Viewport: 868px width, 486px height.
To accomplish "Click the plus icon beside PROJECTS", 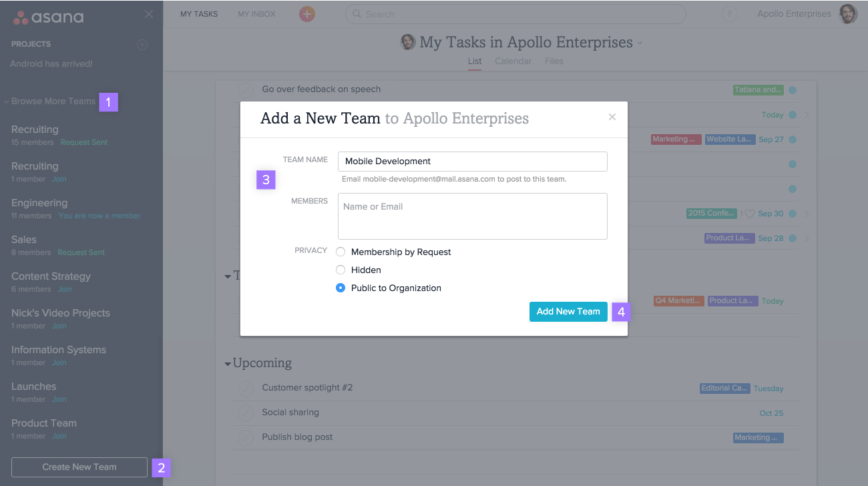I will (142, 44).
